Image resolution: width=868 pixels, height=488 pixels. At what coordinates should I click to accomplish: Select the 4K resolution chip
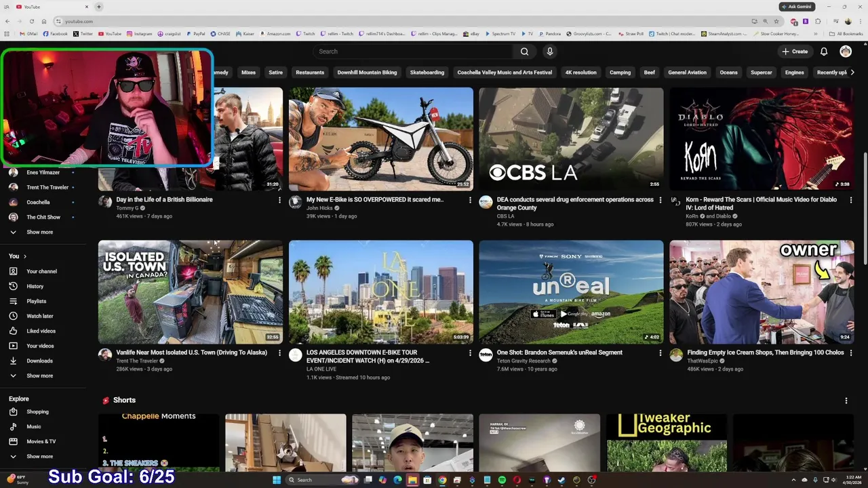coord(580,73)
